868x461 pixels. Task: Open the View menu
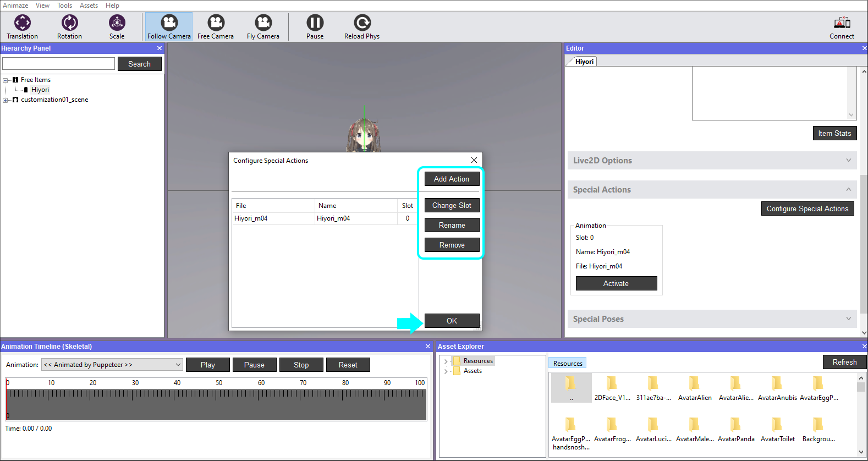click(42, 6)
